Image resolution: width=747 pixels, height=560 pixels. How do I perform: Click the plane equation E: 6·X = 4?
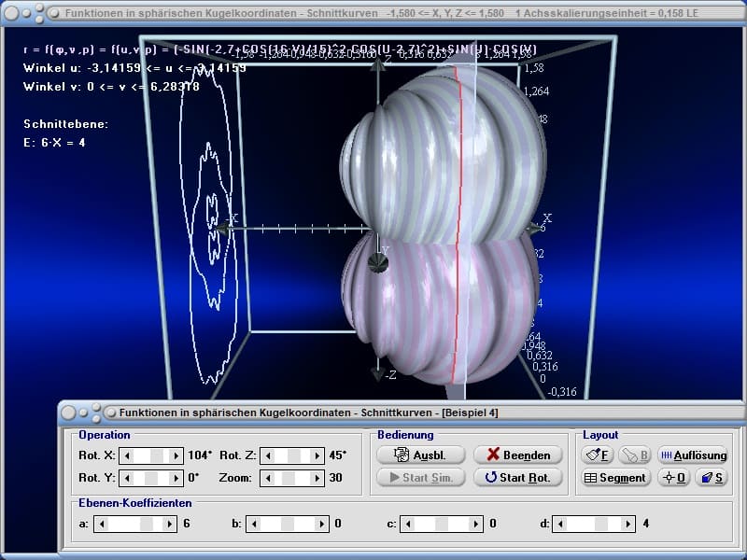coord(54,143)
